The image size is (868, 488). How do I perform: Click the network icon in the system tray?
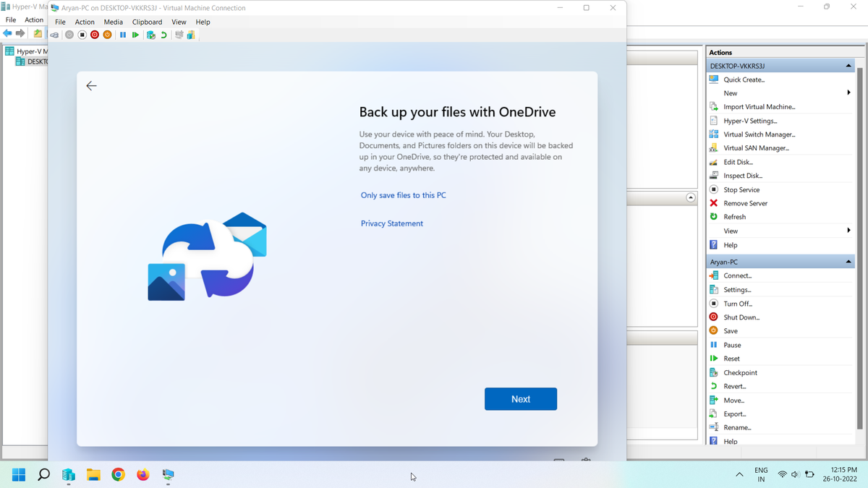[783, 475]
